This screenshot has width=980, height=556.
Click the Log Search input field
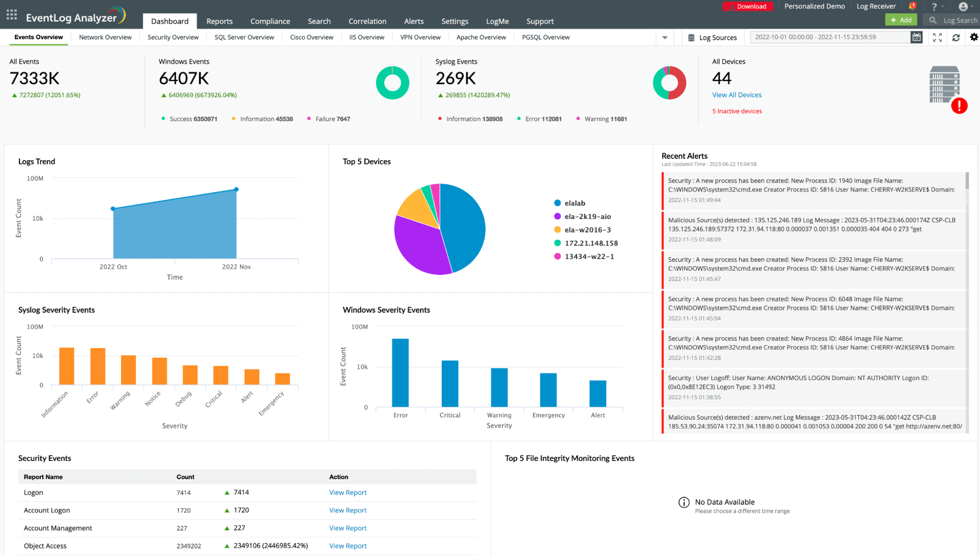coord(960,20)
